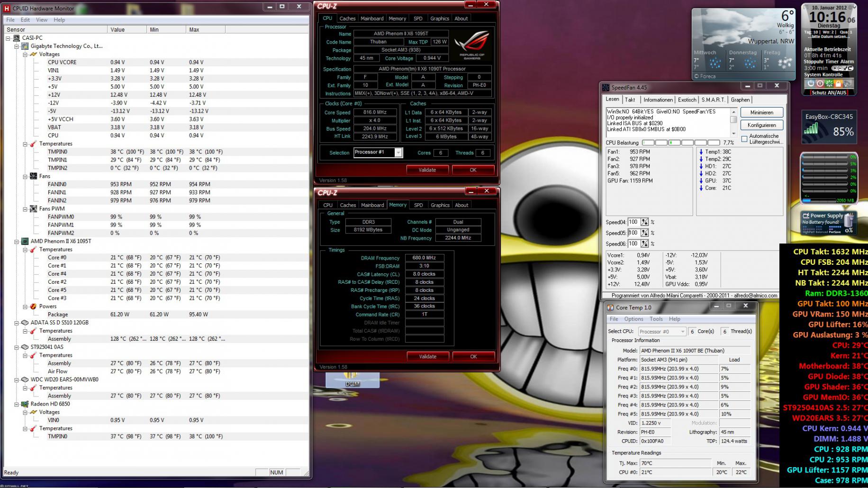Click the Minimieren button in SpeedFan
868x488 pixels.
click(x=761, y=113)
